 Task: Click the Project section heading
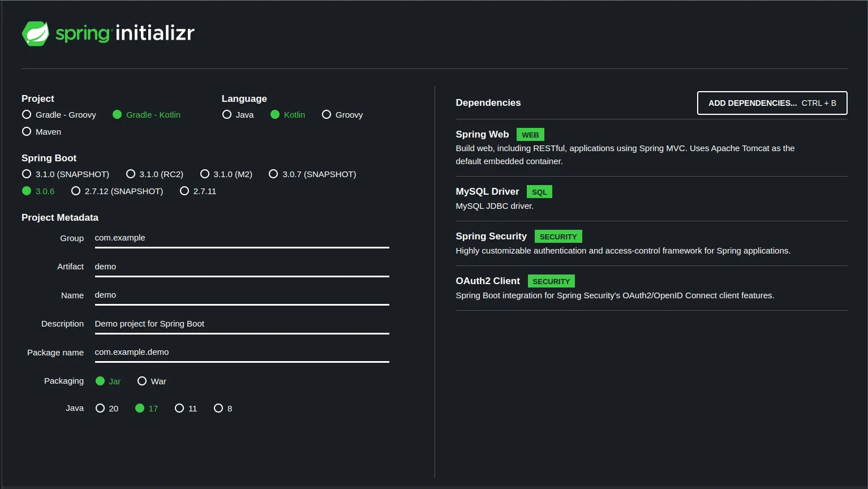coord(38,98)
